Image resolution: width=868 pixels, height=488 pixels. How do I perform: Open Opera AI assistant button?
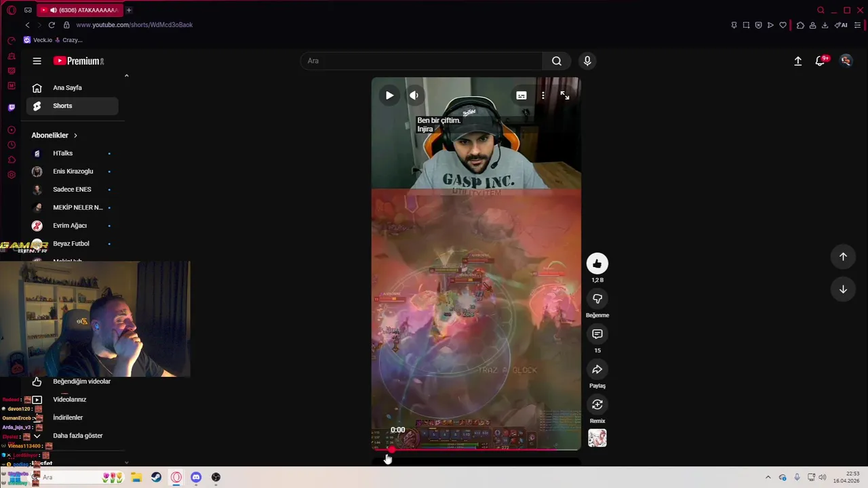tap(842, 25)
